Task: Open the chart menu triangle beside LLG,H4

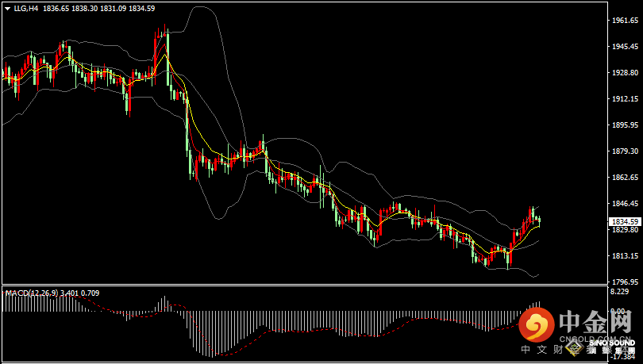Action: click(x=7, y=8)
